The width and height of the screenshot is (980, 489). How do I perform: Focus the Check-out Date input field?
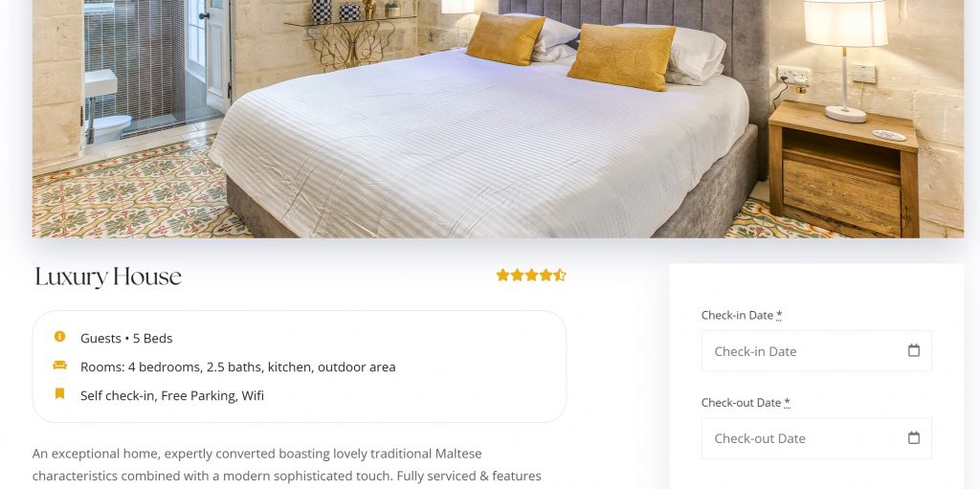click(816, 438)
